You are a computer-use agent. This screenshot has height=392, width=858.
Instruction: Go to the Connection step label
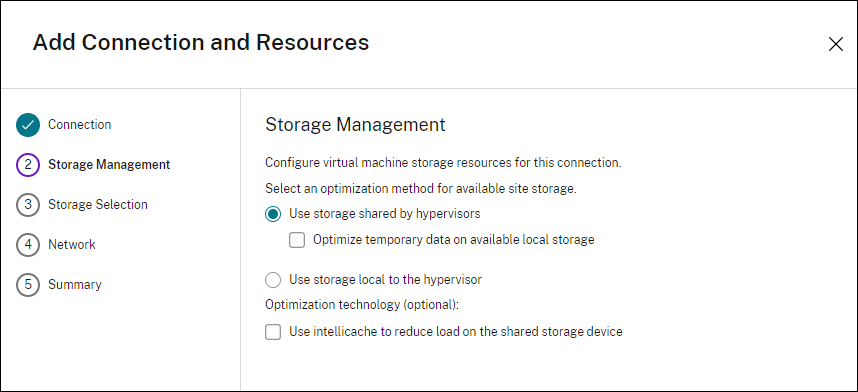(x=79, y=124)
